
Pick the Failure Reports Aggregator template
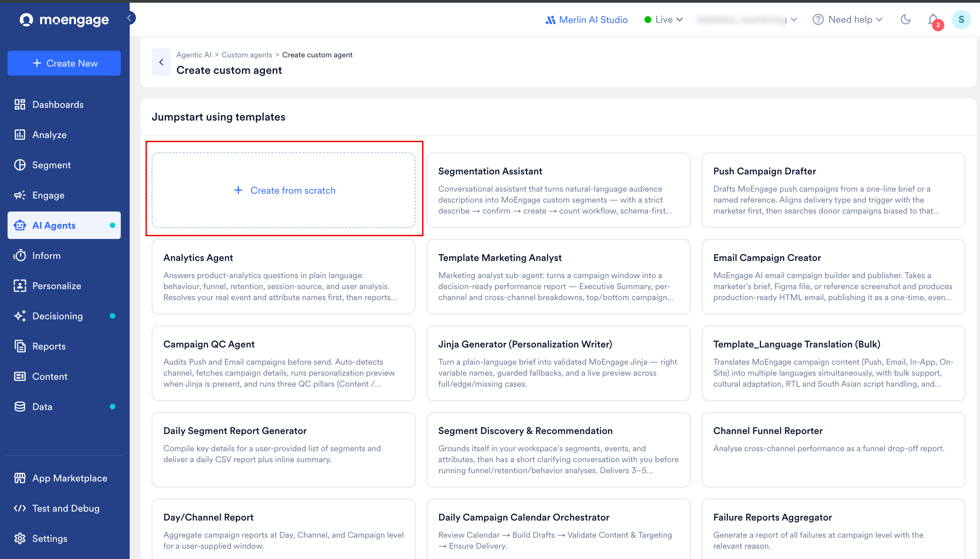pyautogui.click(x=833, y=529)
